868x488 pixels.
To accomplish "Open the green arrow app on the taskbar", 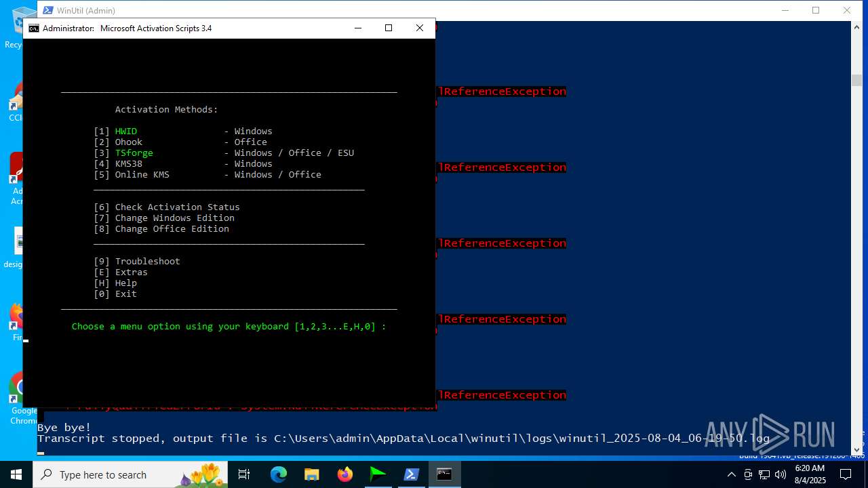I will [378, 474].
